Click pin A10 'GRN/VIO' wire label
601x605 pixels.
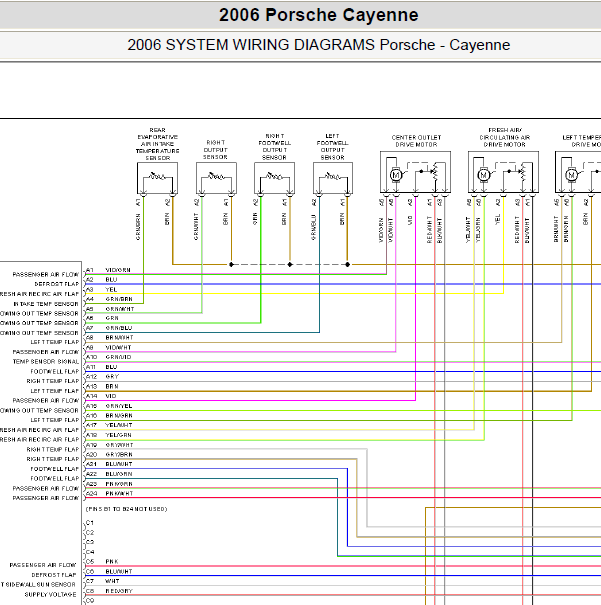118,357
